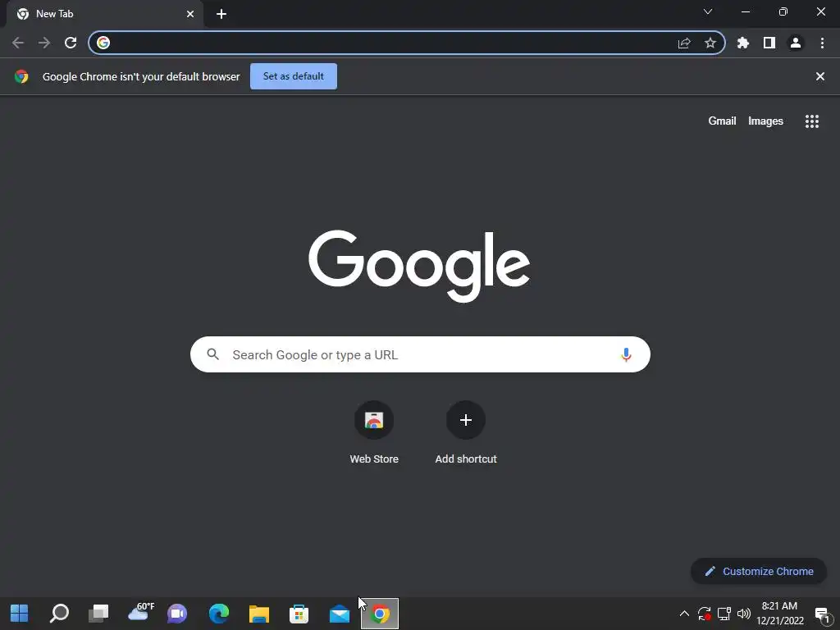Open the Mail app from the taskbar
840x630 pixels.
click(x=340, y=614)
